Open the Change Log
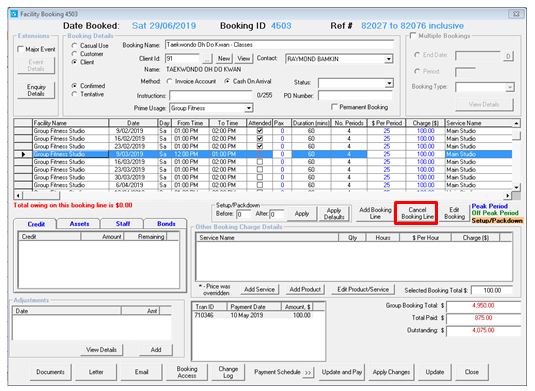Image resolution: width=535 pixels, height=391 pixels. (228, 372)
